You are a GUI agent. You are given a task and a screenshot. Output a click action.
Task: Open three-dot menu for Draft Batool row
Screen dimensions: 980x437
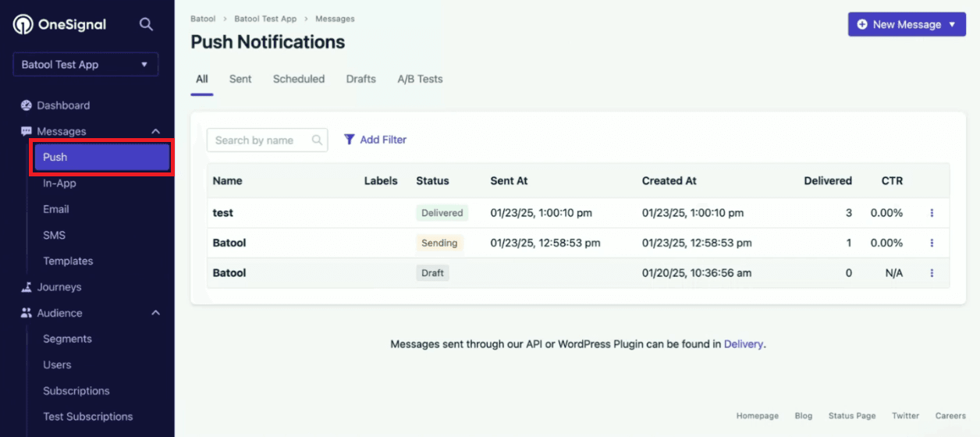pyautogui.click(x=932, y=273)
